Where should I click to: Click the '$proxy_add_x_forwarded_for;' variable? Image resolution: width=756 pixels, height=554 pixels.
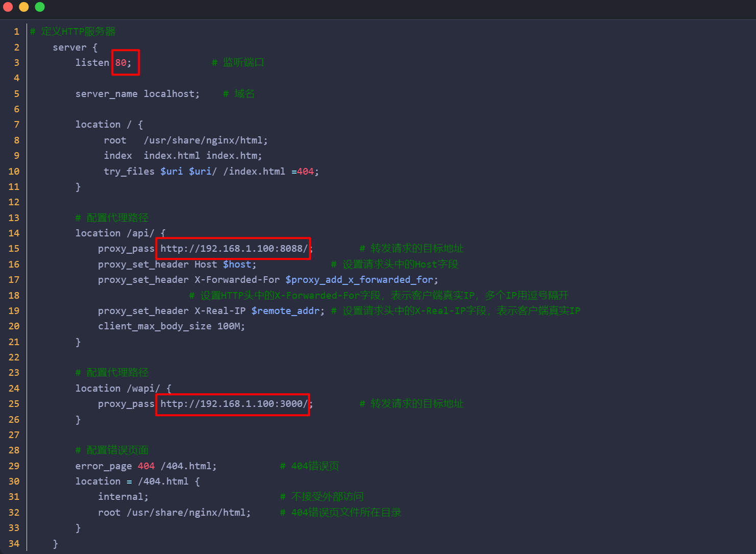pyautogui.click(x=362, y=279)
